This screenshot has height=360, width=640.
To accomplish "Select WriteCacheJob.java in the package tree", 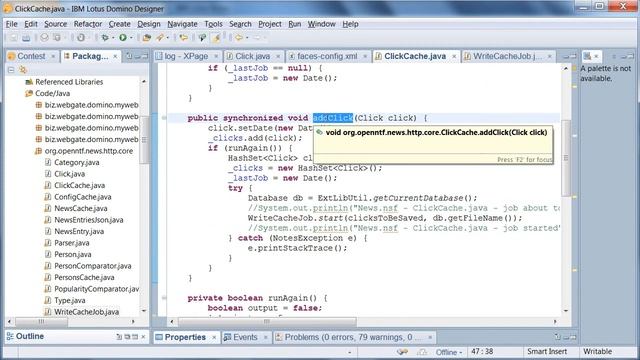I will (87, 312).
